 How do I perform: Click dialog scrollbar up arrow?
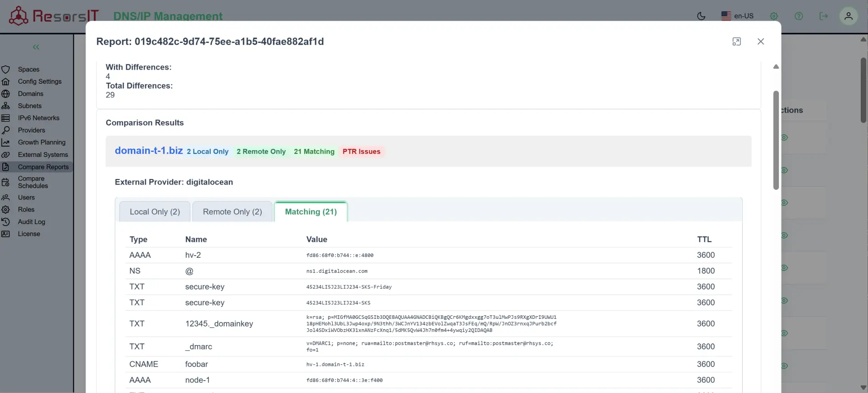pos(776,66)
